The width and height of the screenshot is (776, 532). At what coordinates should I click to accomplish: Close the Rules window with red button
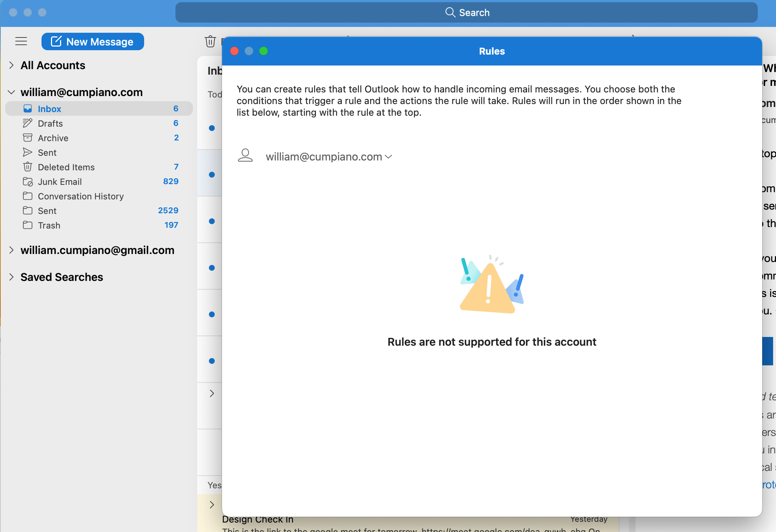pyautogui.click(x=234, y=51)
